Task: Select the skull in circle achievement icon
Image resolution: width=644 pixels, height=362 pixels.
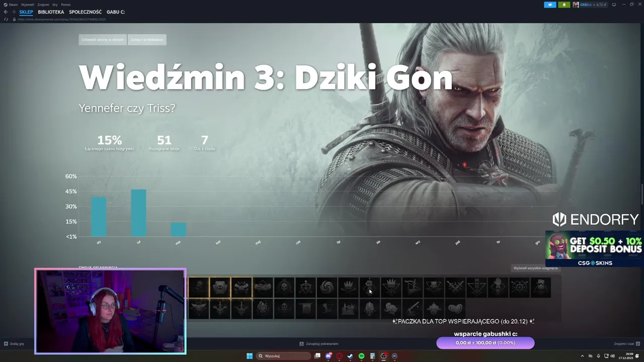Action: pyautogui.click(x=284, y=288)
